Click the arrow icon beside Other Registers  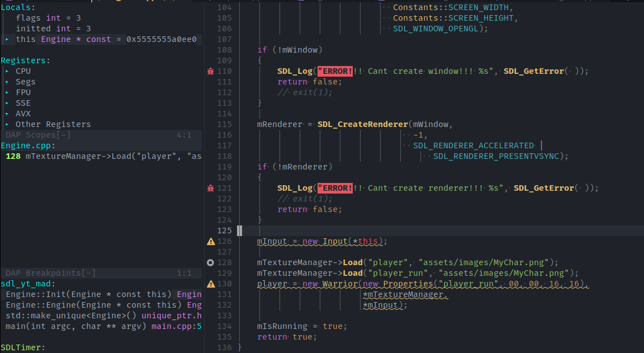7,124
